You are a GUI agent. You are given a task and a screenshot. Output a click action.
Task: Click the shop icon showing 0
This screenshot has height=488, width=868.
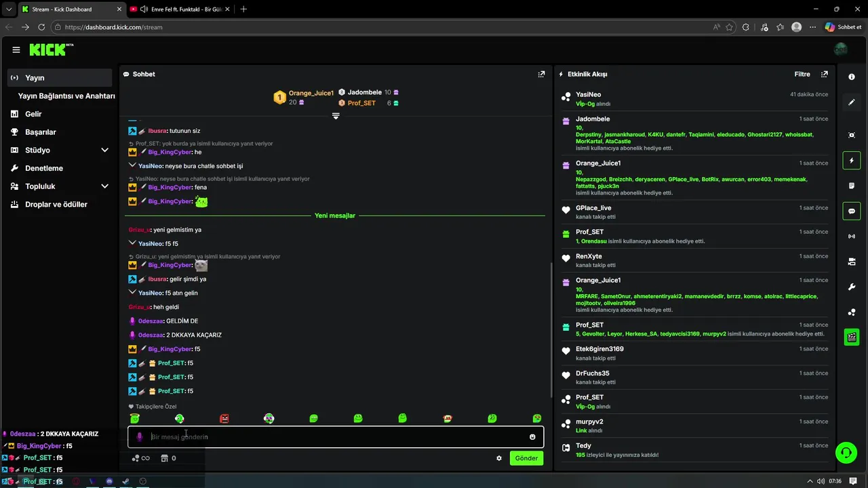coord(168,458)
